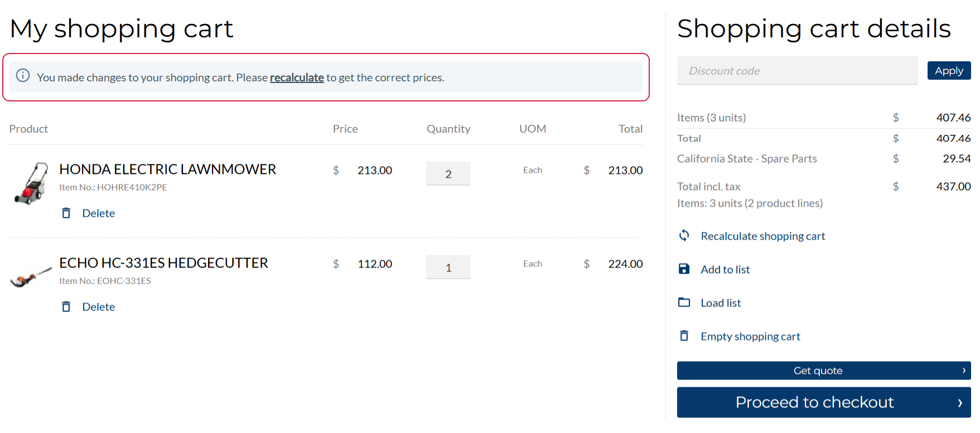980x433 pixels.
Task: Open the Echo HC-331ES Hedgecutter product title
Action: 163,263
